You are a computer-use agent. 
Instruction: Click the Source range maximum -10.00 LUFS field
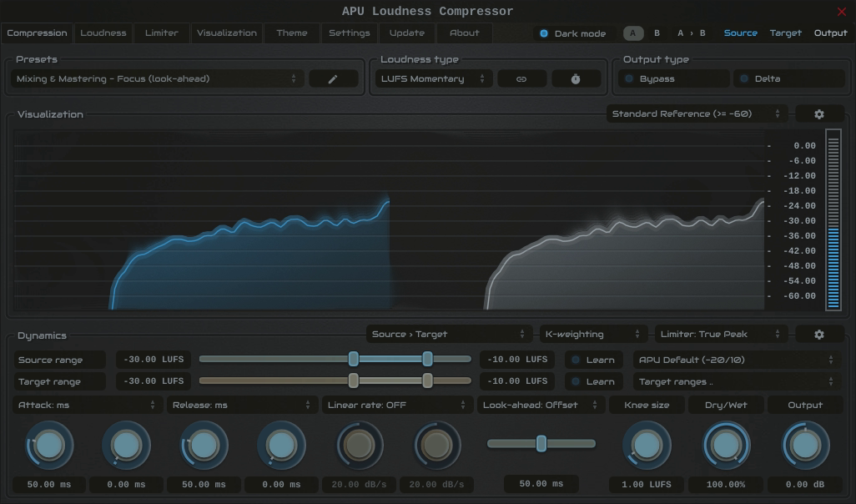pyautogui.click(x=517, y=360)
